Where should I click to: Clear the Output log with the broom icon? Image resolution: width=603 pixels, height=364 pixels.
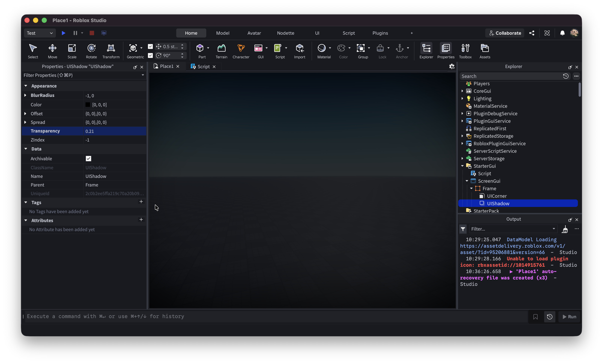[565, 229]
